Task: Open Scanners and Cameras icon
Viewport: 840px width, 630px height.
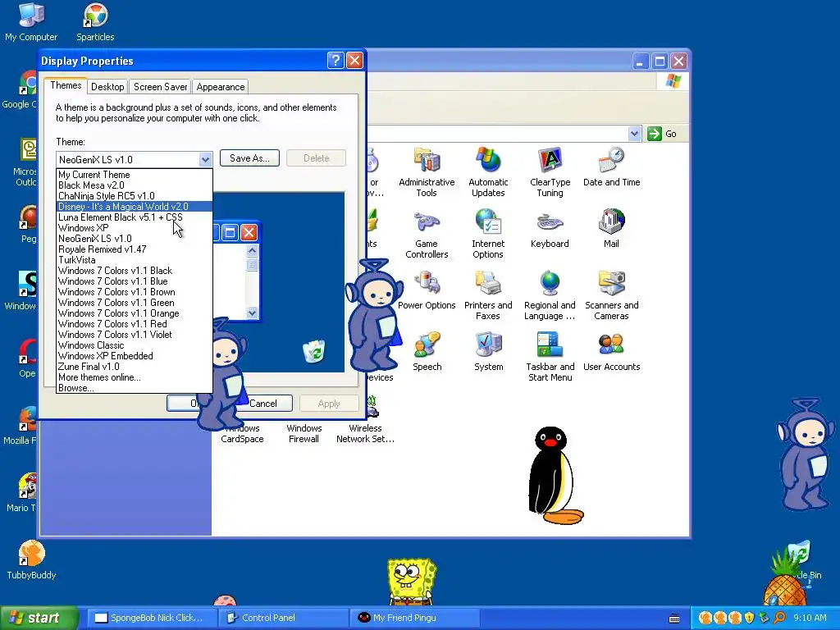Action: 611,295
